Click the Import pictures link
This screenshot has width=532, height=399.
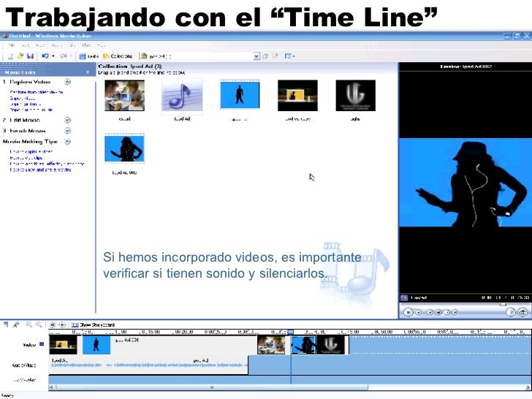coord(26,104)
